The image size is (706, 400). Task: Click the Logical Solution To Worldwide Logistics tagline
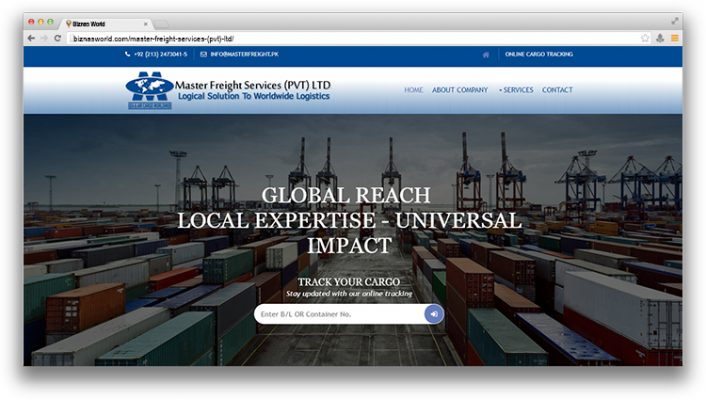point(253,96)
